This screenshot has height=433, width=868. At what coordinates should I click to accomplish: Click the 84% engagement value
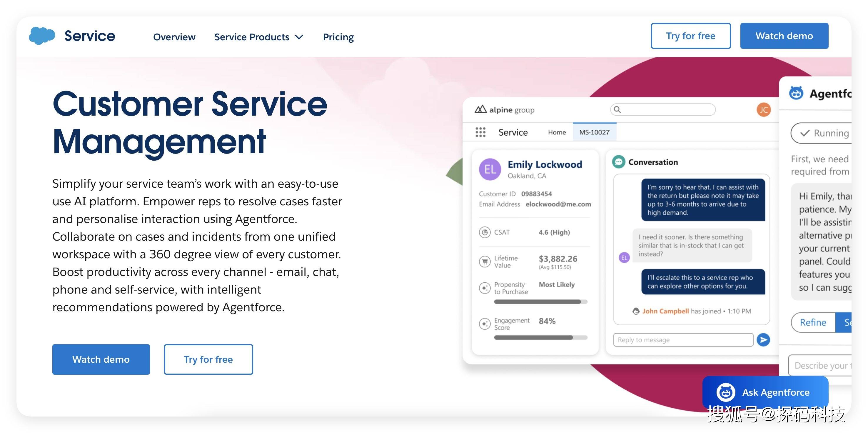(x=547, y=321)
